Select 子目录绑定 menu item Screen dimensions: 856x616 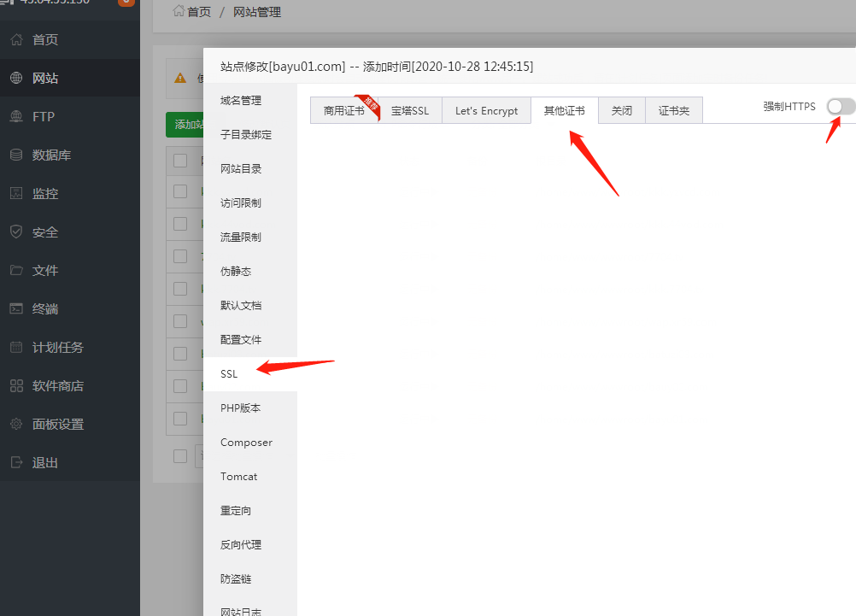coord(250,134)
